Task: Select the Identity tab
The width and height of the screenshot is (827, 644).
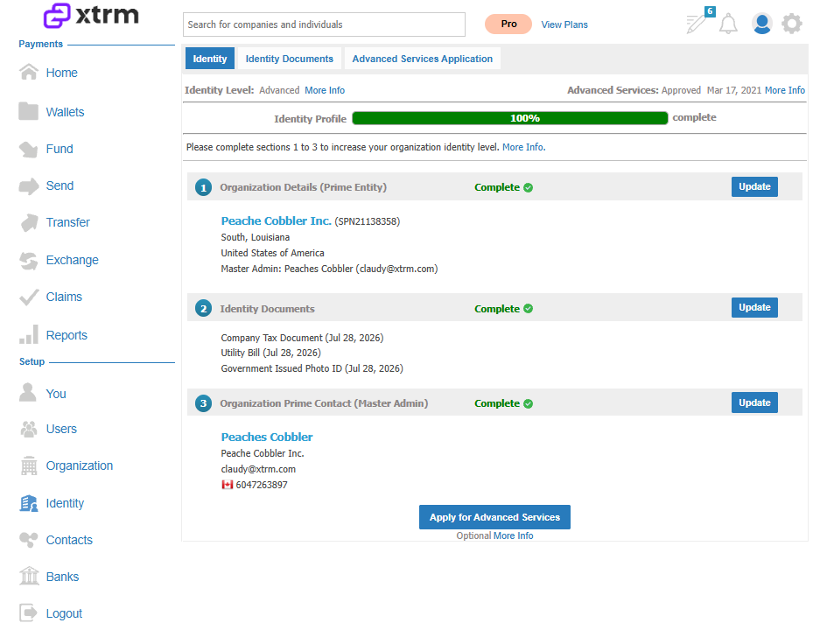Action: click(x=210, y=59)
